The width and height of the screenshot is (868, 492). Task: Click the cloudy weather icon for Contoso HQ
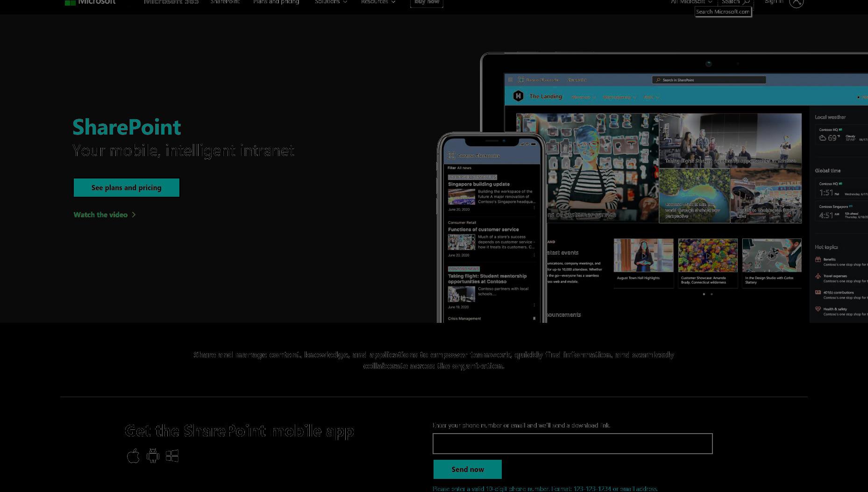tap(823, 138)
